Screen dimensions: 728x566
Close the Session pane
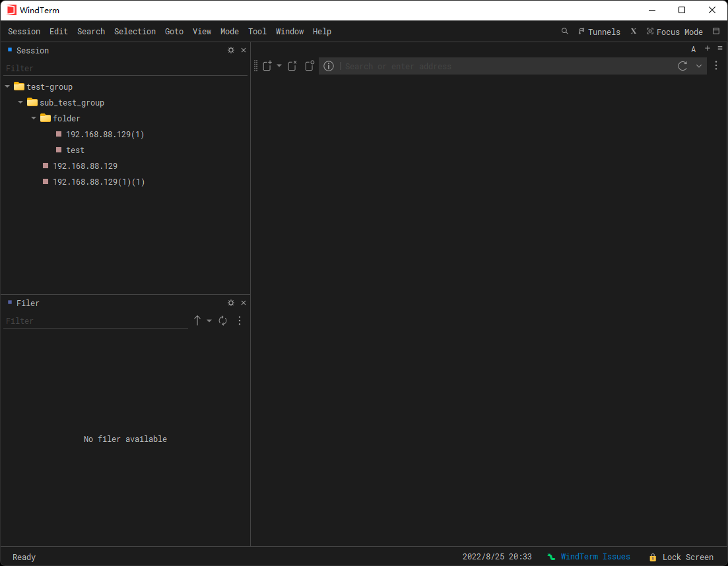[244, 50]
